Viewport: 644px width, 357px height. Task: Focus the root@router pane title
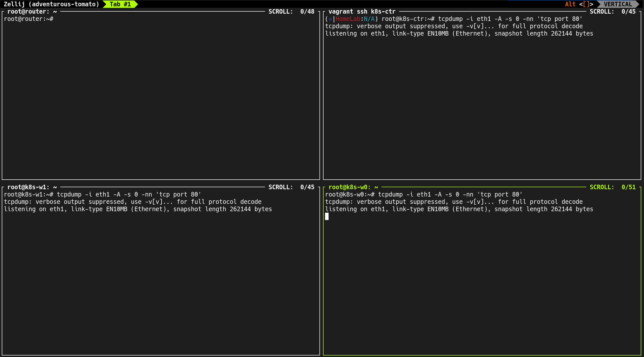coord(32,12)
